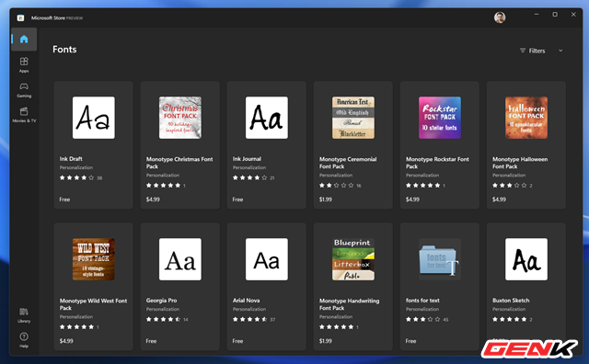Click the star rating of Ink Draft
The height and width of the screenshot is (364, 589).
[76, 178]
